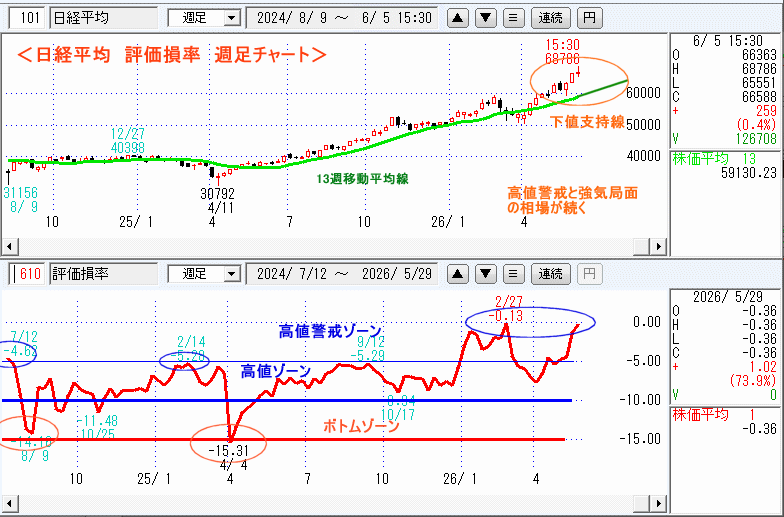Click the 高値警戒と強気局面の相場が続く annotation
The image size is (784, 517).
572,200
